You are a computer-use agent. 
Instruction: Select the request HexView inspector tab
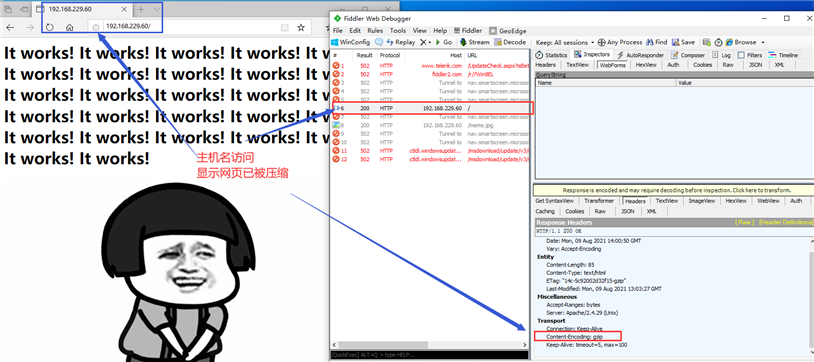646,65
